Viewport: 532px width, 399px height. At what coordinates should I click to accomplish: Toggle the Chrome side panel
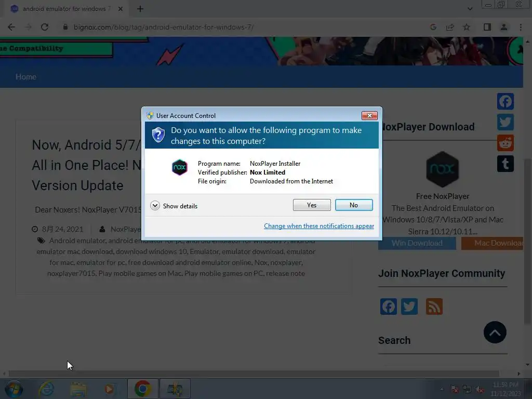pyautogui.click(x=487, y=27)
